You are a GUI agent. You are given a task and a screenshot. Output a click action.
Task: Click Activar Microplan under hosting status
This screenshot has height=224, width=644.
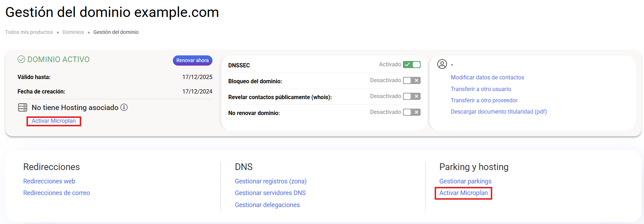coord(54,121)
